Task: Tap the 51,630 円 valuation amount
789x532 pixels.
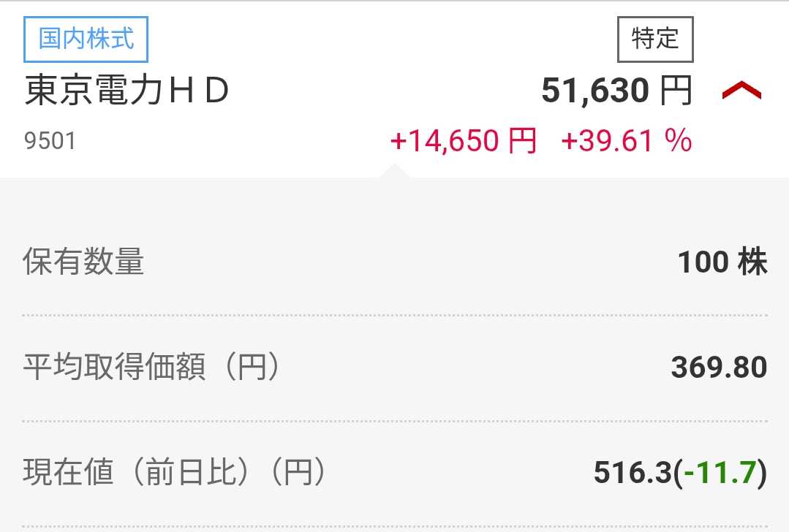Action: (617, 91)
